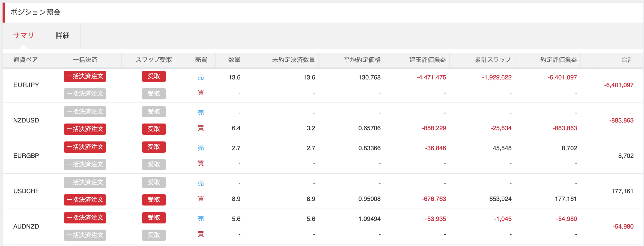Switch to the 詳細 tab
644x246 pixels.
(63, 36)
